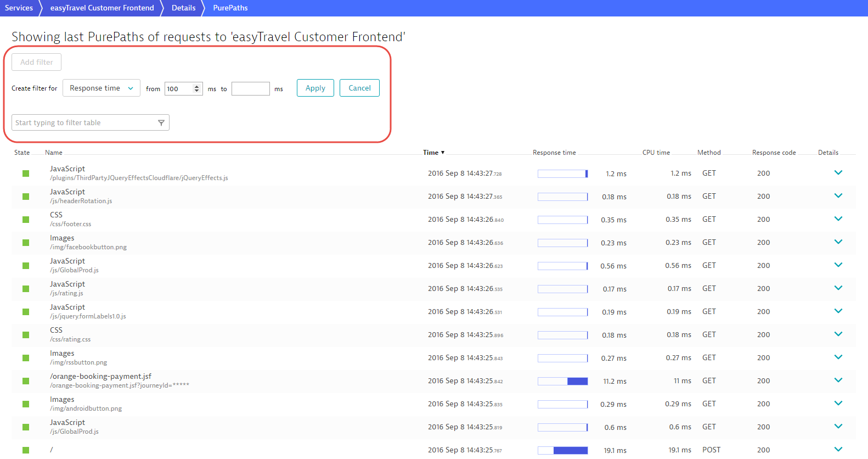
Task: Click the 11.2 ms response time value
Action: pos(615,381)
